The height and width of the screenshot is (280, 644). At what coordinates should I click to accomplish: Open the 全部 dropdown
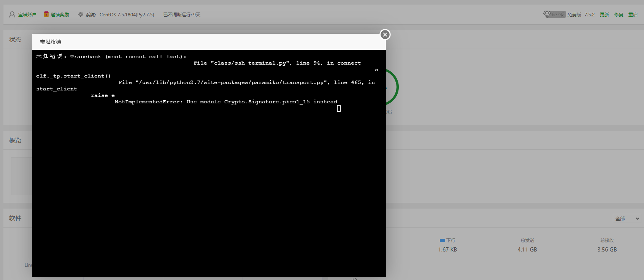pos(627,218)
